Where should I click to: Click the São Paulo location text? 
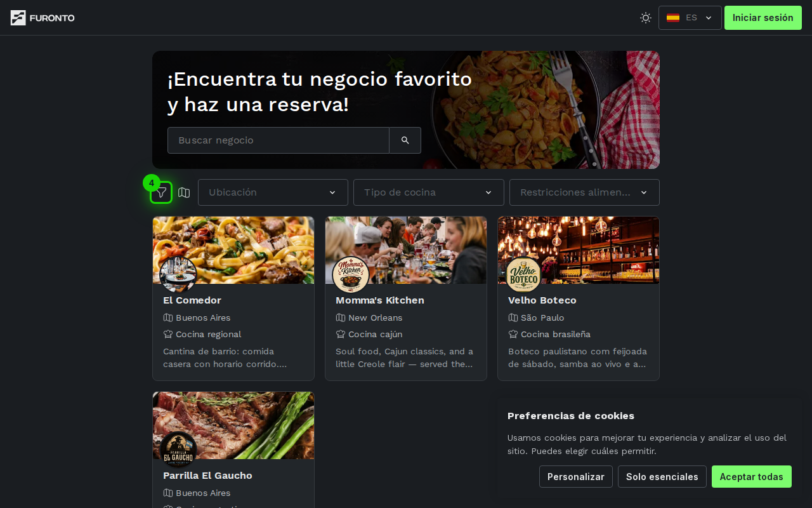(x=542, y=317)
